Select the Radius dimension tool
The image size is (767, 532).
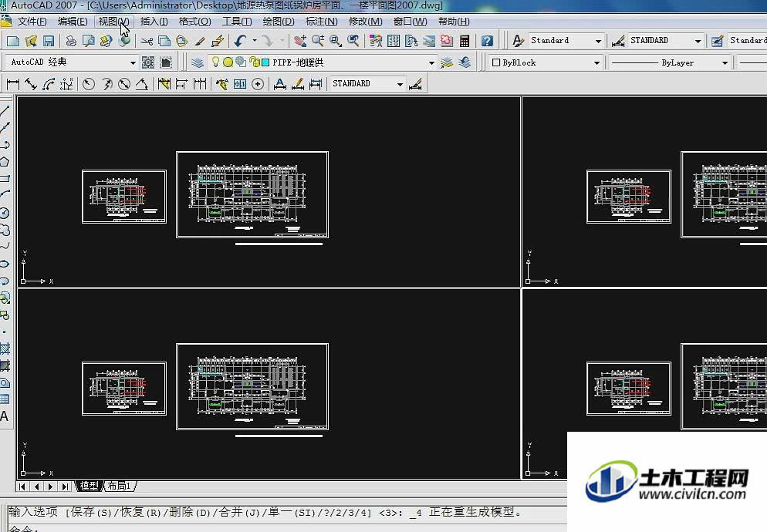(x=89, y=84)
